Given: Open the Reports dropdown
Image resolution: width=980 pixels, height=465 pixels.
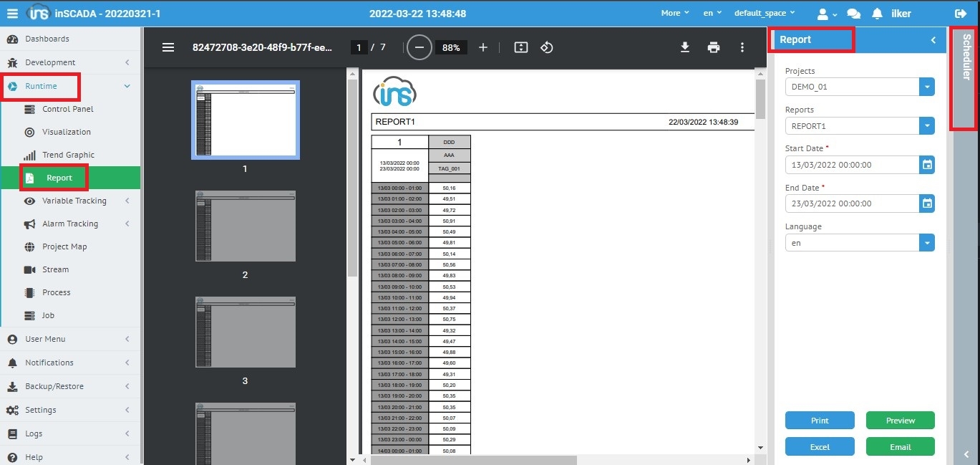Looking at the screenshot, I should [927, 126].
